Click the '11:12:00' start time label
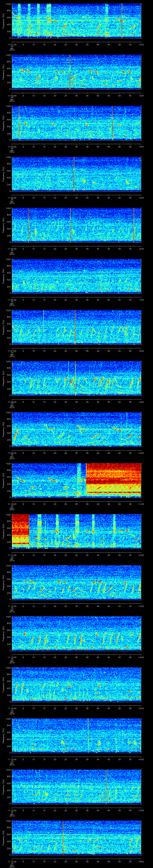The height and width of the screenshot is (868, 153). point(12,606)
